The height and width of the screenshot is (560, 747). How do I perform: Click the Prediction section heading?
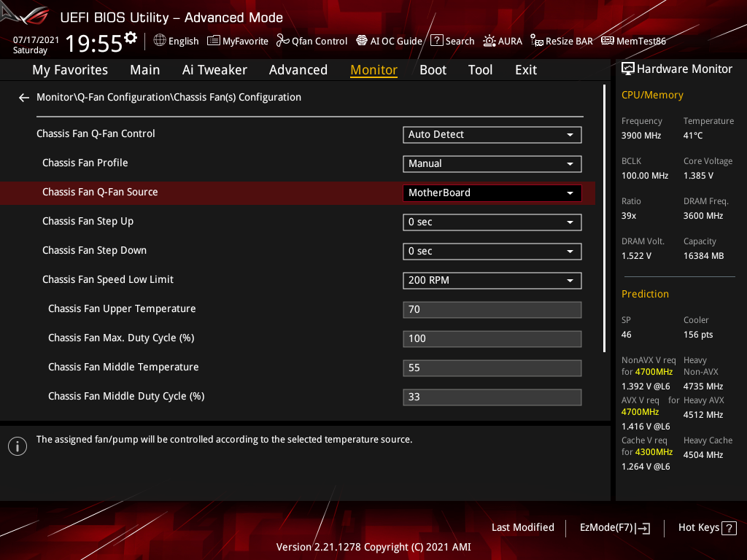(645, 295)
